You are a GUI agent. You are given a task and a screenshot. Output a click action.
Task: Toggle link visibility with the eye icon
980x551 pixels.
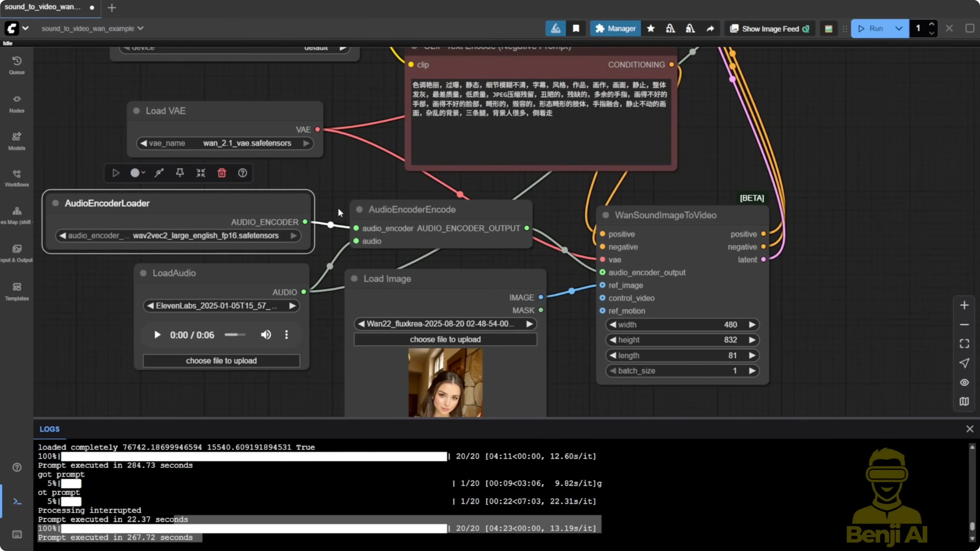pos(964,382)
